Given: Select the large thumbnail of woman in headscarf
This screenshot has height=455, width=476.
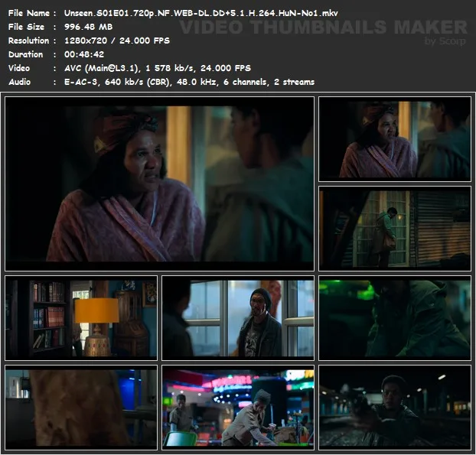Looking at the screenshot, I should tap(159, 184).
